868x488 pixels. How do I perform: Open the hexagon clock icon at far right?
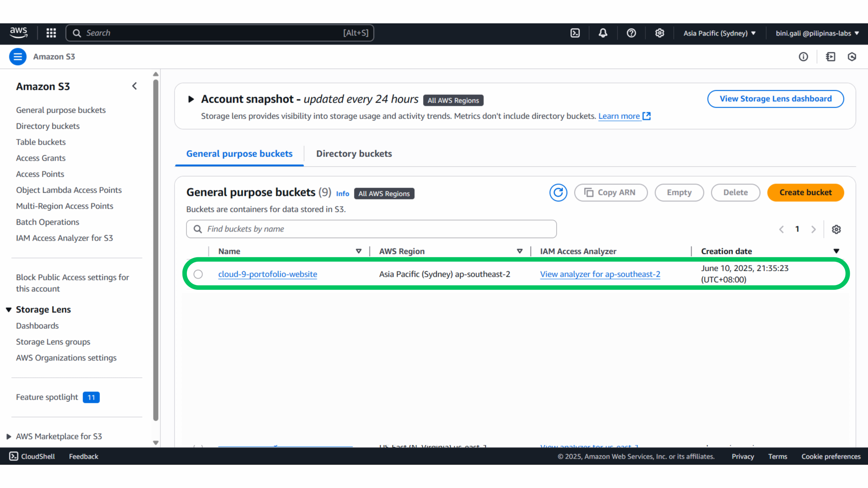click(x=852, y=57)
